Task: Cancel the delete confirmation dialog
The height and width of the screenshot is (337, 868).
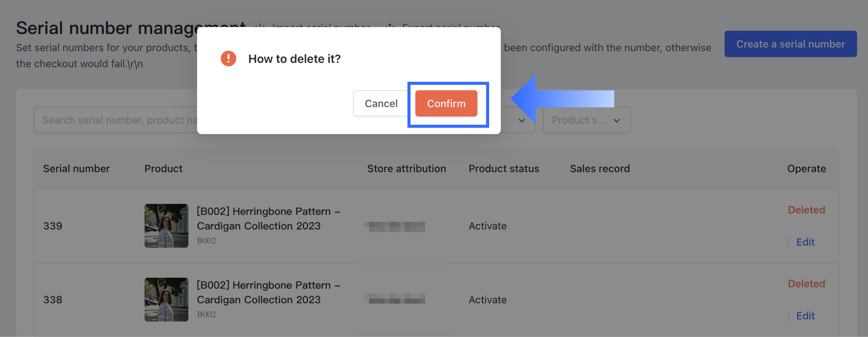Action: (x=381, y=104)
